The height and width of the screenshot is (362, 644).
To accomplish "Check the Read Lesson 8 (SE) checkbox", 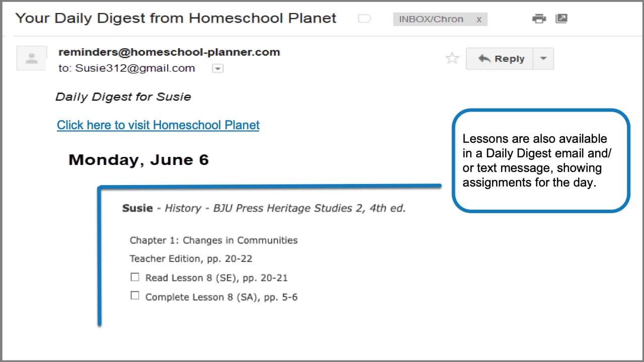I will pyautogui.click(x=135, y=277).
